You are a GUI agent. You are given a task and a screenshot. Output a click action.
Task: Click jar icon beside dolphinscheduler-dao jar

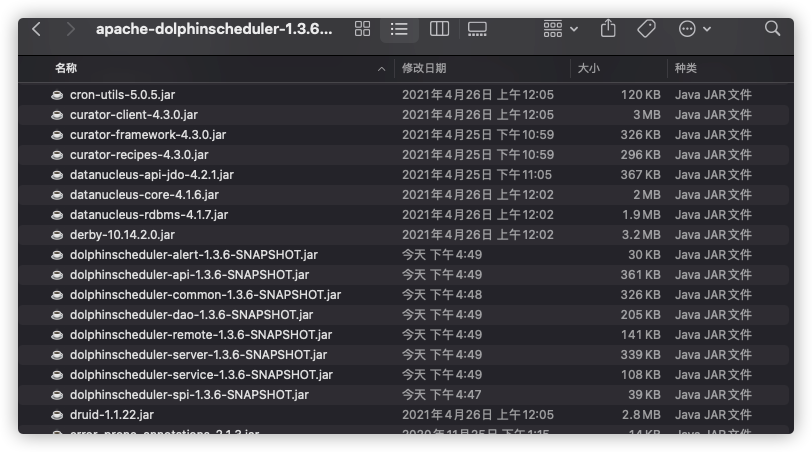pyautogui.click(x=57, y=315)
